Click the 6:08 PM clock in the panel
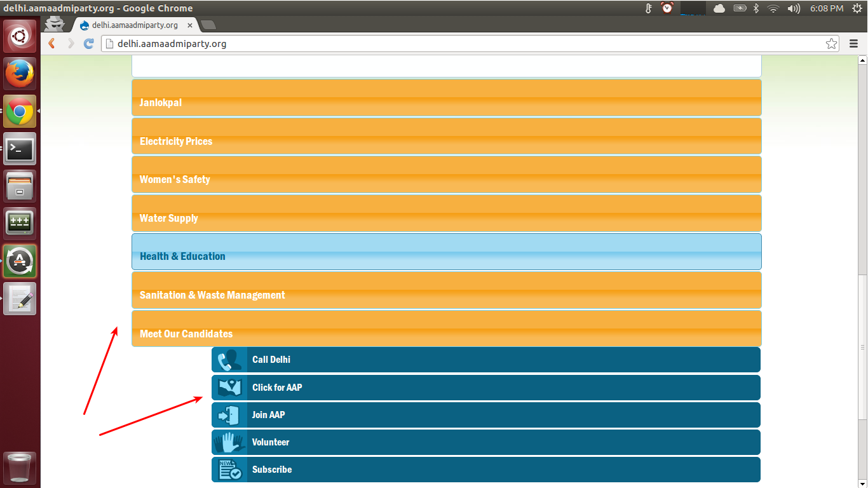 click(827, 8)
